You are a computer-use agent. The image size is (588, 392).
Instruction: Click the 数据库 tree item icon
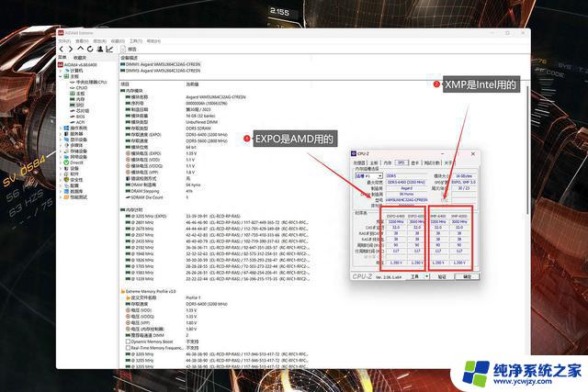tap(66, 191)
